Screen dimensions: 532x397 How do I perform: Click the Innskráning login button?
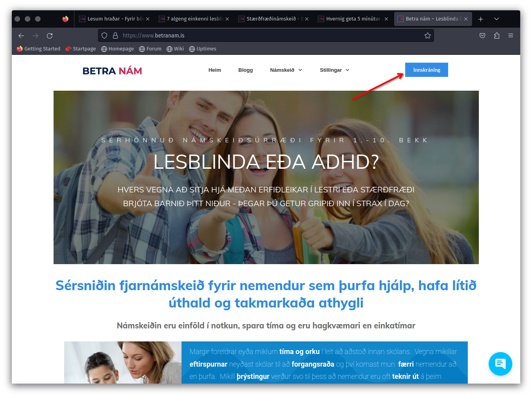click(426, 70)
